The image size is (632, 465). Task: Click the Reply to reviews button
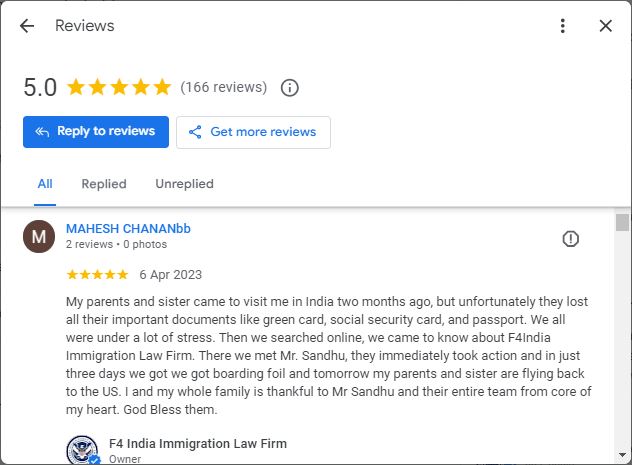click(x=96, y=132)
